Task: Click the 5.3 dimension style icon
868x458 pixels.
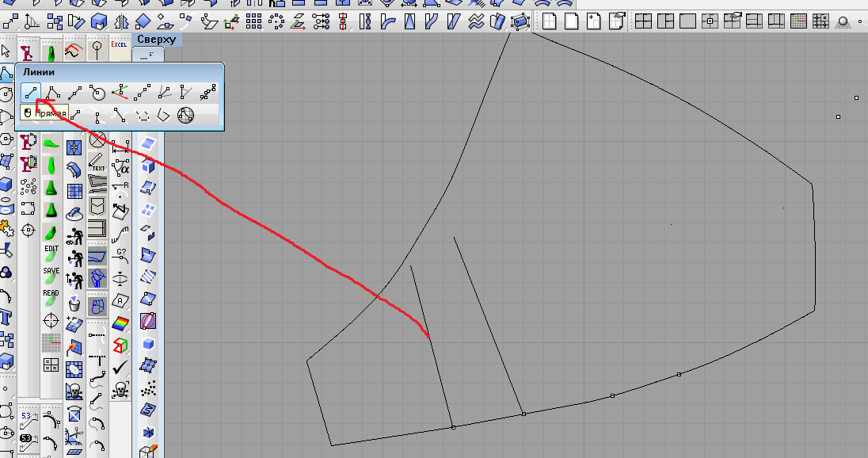Action: click(29, 420)
